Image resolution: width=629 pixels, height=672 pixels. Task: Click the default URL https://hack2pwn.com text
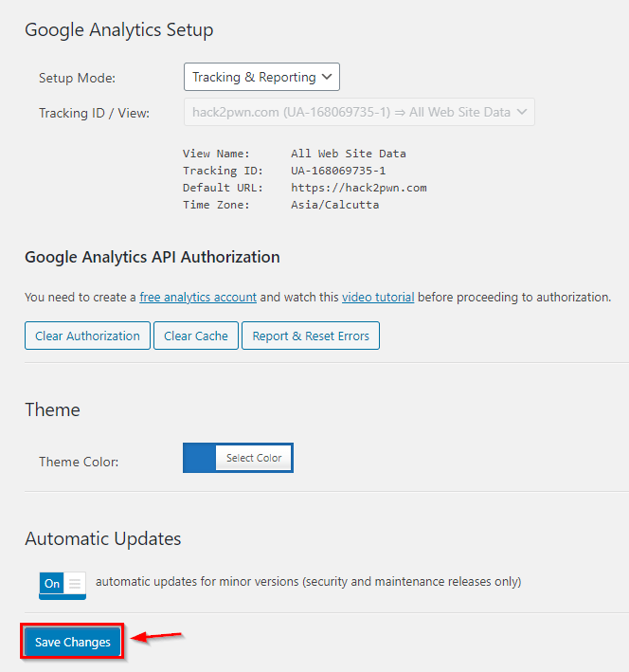358,188
